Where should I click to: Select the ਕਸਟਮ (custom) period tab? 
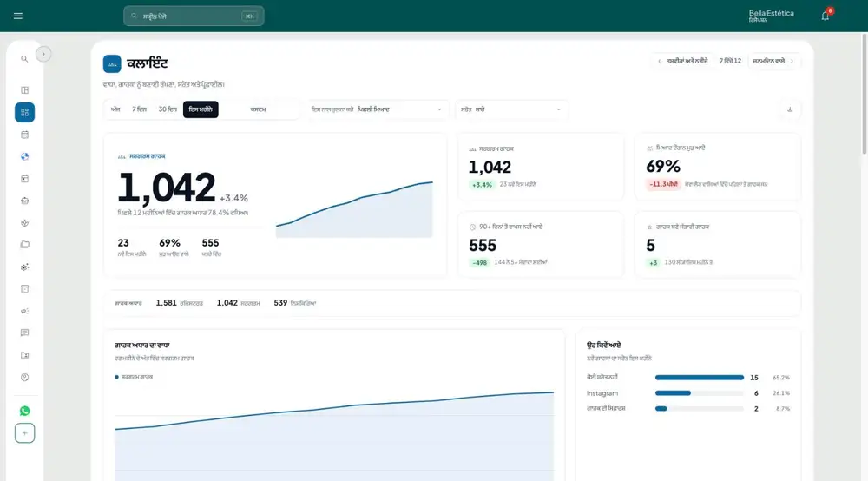(x=258, y=109)
